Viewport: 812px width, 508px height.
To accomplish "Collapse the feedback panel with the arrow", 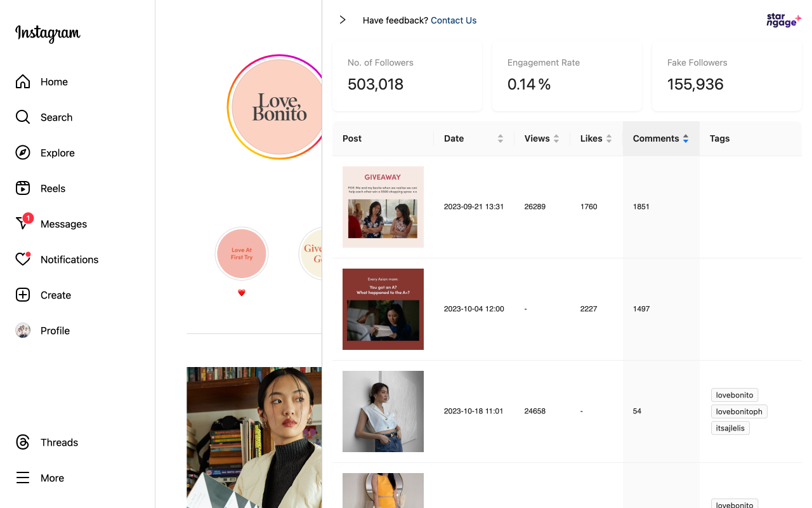I will tap(343, 20).
